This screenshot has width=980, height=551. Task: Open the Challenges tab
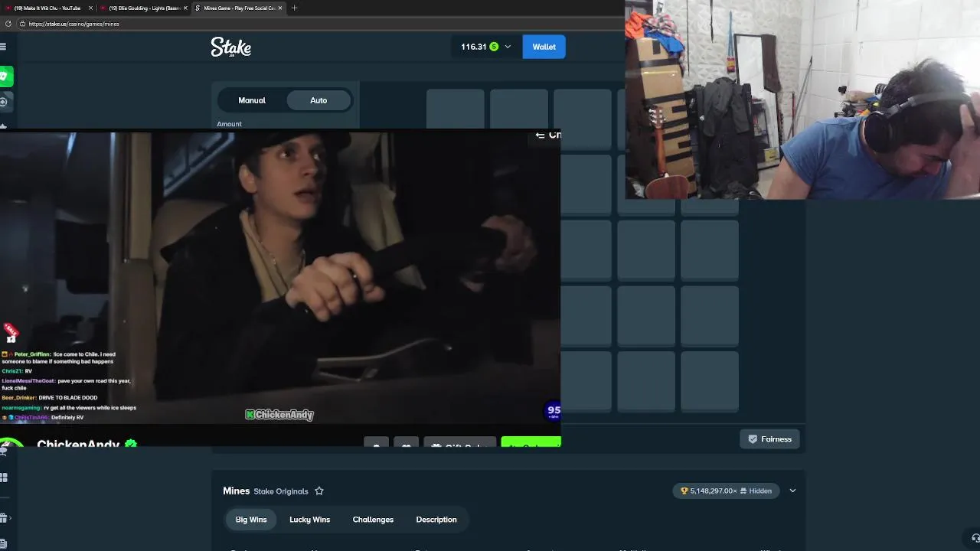point(373,520)
